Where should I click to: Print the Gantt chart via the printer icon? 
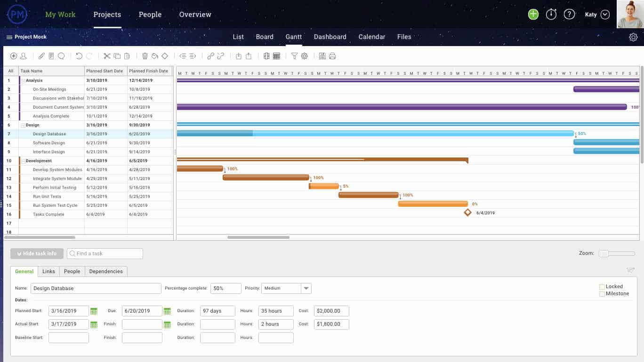click(333, 56)
